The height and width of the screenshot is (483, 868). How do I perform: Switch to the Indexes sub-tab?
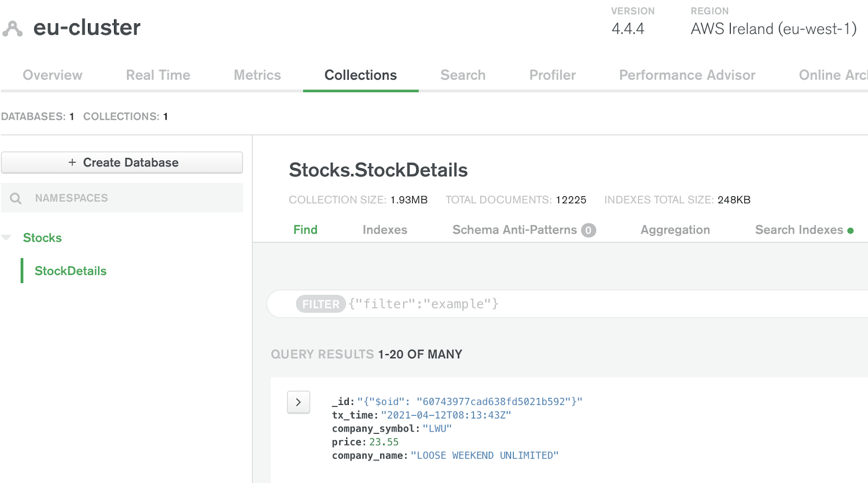click(385, 230)
